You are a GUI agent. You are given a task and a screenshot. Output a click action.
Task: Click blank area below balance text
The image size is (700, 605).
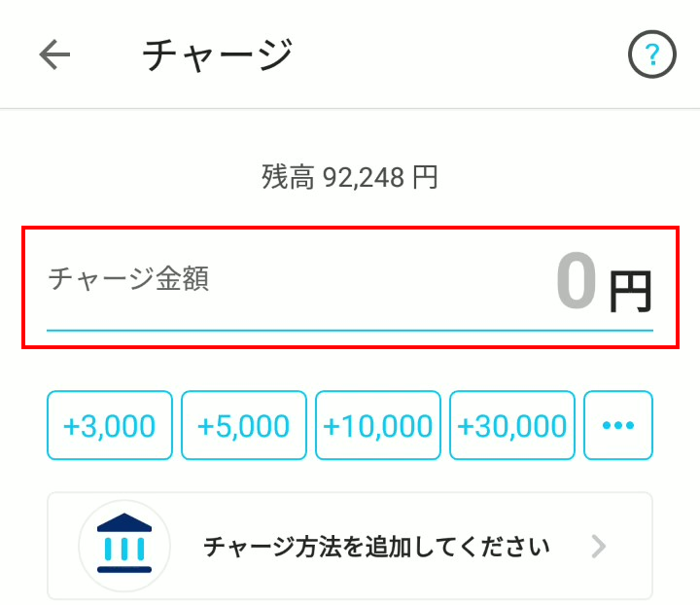(x=350, y=206)
